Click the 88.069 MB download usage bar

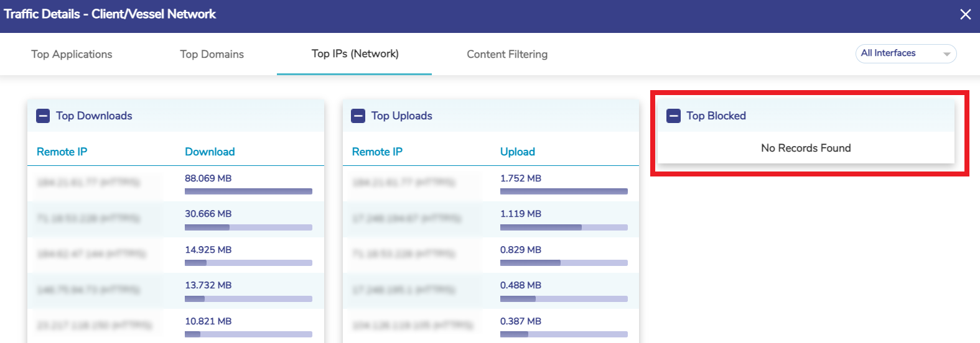248,191
